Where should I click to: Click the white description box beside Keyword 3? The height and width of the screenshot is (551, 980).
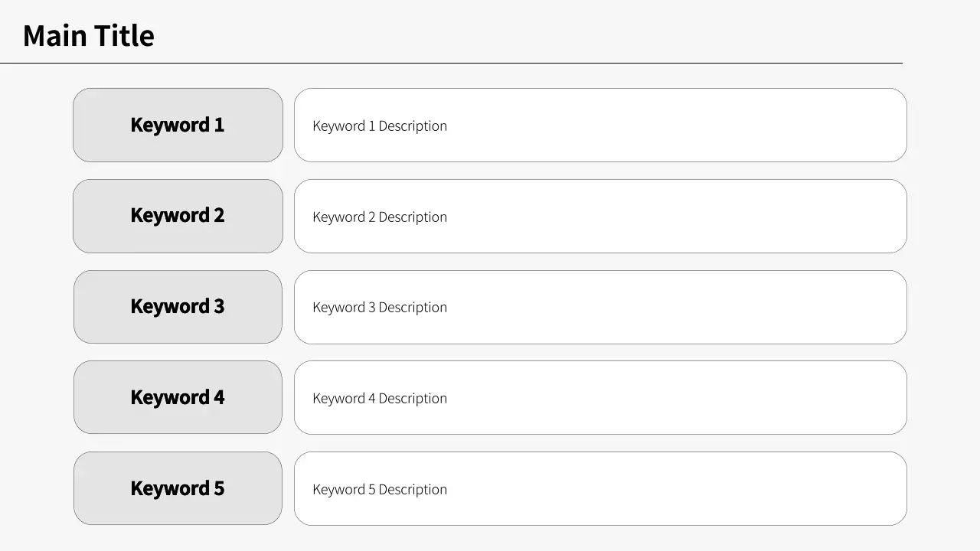(674, 307)
